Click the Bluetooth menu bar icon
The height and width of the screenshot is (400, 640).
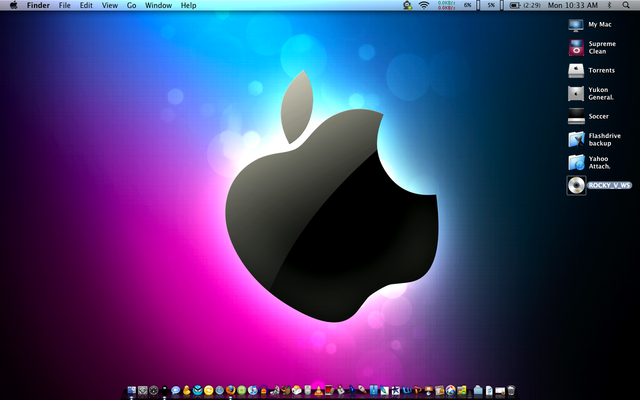pos(609,5)
